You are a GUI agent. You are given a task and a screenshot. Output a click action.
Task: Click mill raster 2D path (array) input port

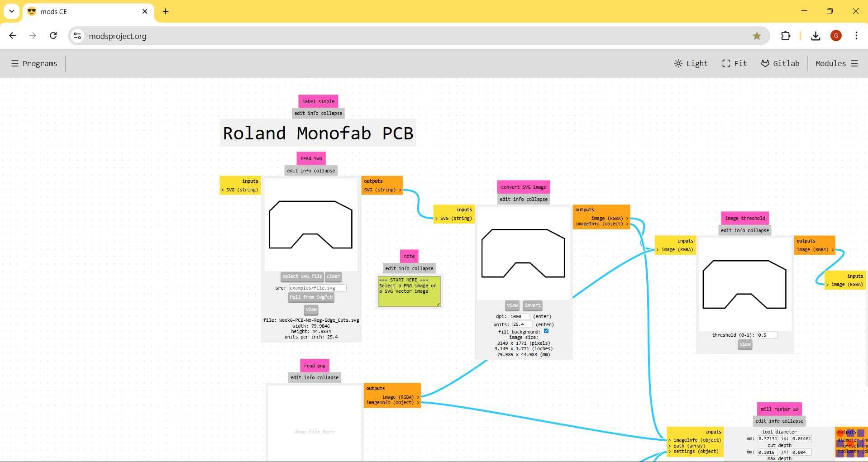pos(687,446)
